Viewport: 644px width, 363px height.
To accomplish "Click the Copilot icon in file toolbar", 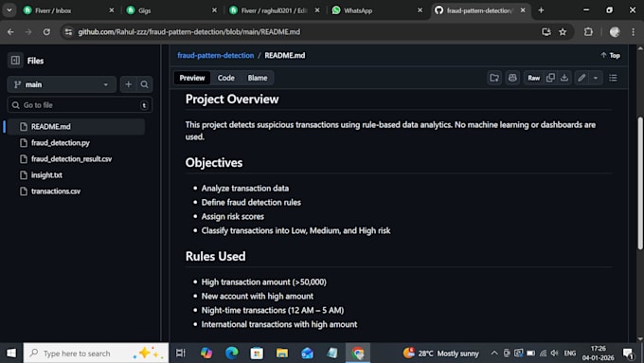I will [512, 78].
